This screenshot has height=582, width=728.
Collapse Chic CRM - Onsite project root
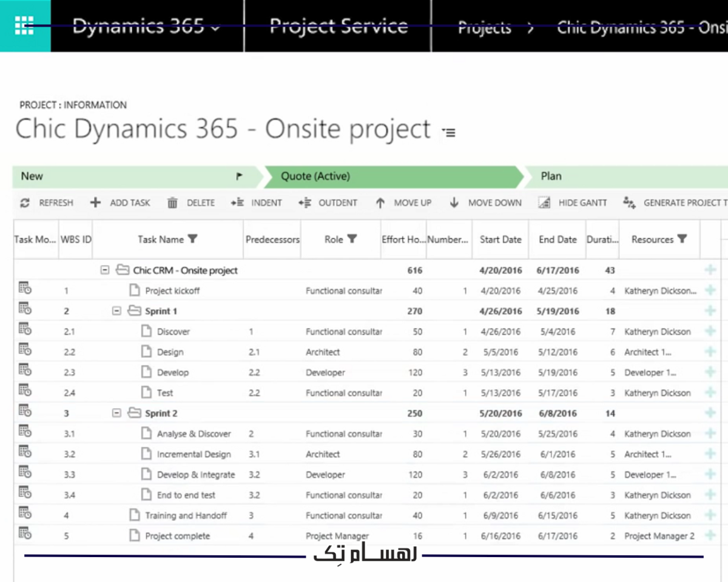tap(105, 270)
